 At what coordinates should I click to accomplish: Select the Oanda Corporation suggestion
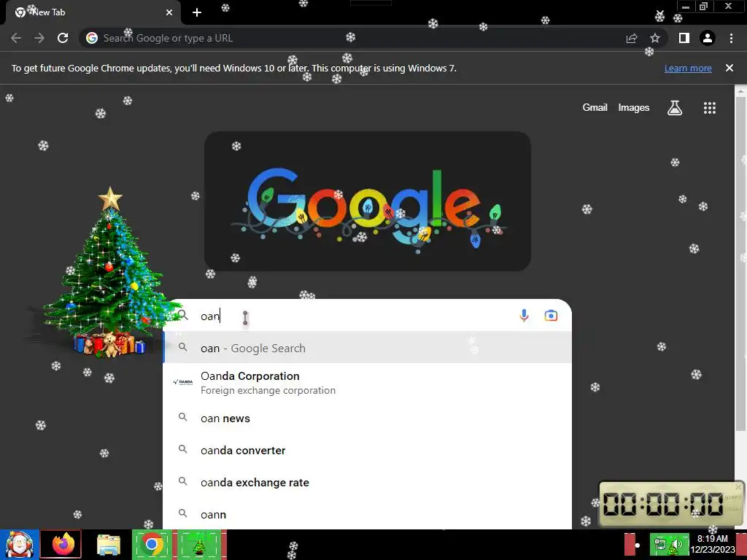coord(368,383)
